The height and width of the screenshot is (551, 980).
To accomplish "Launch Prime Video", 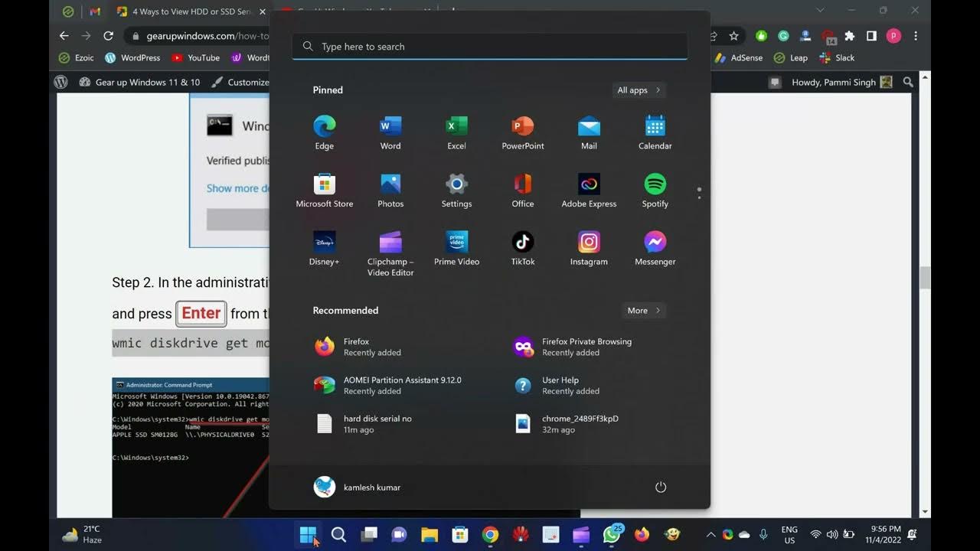I will [x=456, y=249].
